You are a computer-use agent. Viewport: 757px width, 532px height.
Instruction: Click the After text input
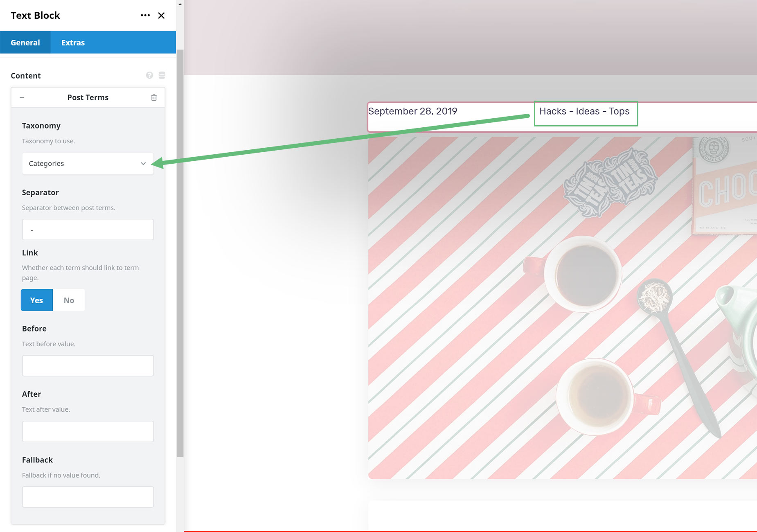(88, 431)
